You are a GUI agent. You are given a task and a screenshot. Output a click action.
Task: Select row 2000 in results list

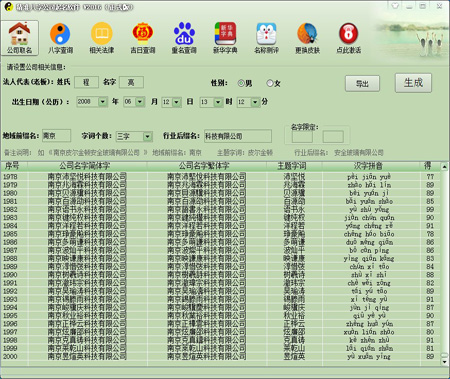tap(220, 356)
